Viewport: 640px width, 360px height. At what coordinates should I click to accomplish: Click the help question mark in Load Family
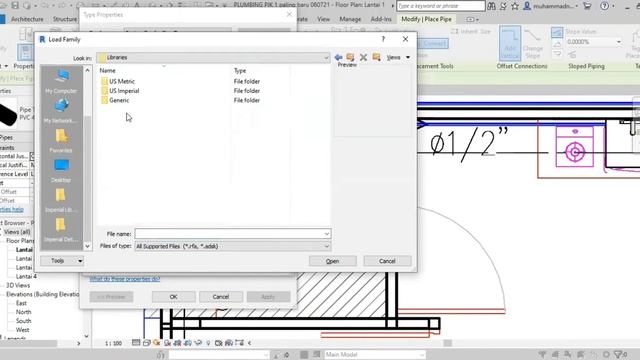(383, 39)
